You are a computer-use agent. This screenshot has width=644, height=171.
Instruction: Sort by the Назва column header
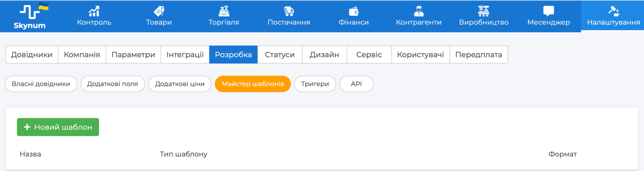pyautogui.click(x=30, y=154)
